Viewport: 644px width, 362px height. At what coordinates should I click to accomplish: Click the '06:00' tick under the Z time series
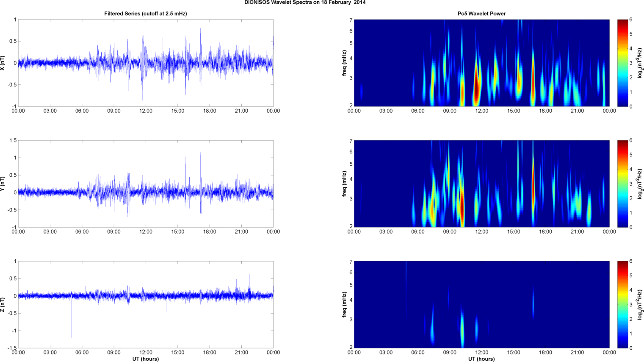82,353
